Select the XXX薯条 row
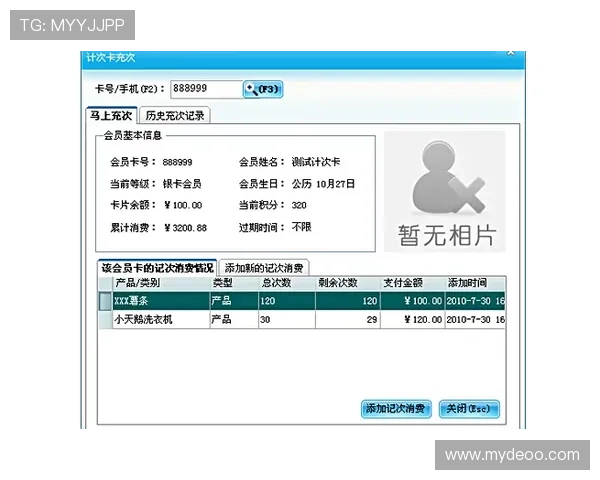The height and width of the screenshot is (480, 600). (302, 301)
